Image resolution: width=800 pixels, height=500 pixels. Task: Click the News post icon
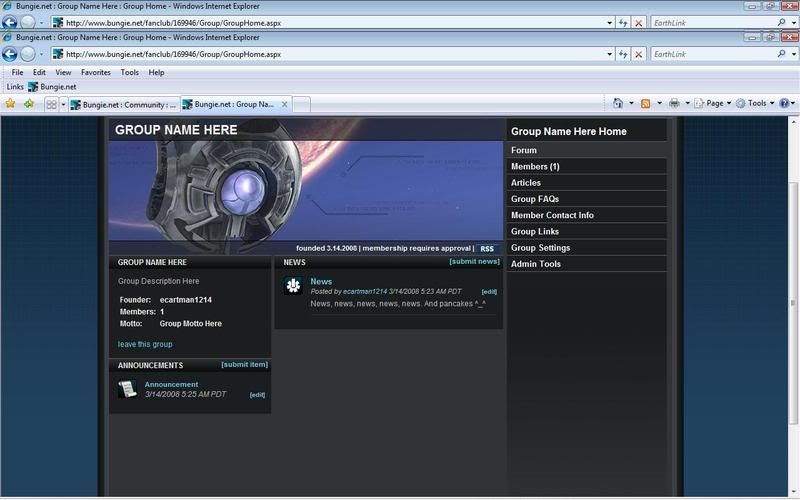(293, 287)
